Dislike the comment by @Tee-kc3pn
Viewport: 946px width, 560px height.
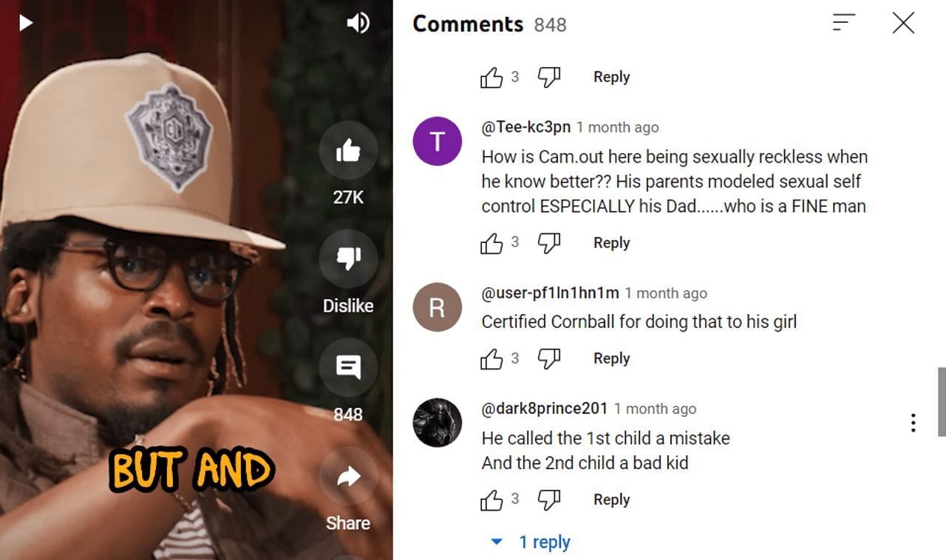[548, 243]
